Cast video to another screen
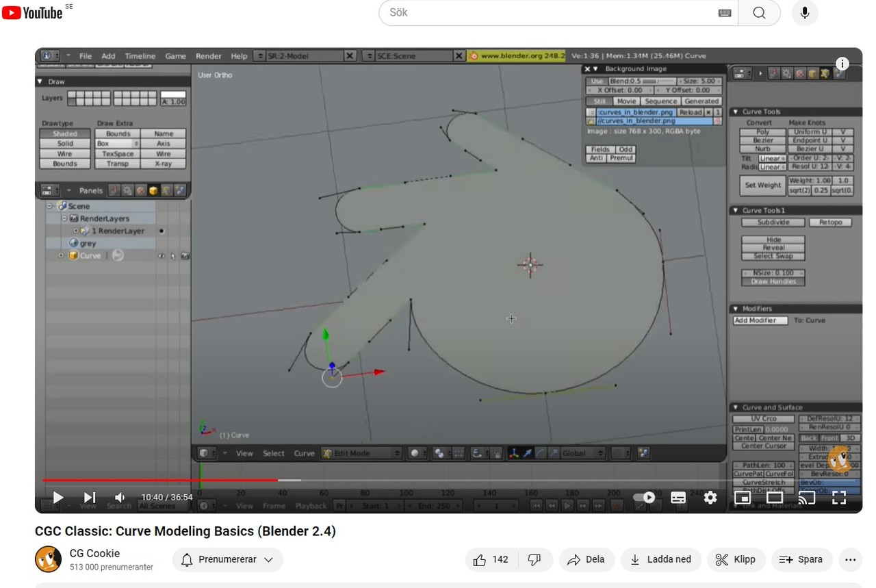The height and width of the screenshot is (588, 876). click(807, 498)
